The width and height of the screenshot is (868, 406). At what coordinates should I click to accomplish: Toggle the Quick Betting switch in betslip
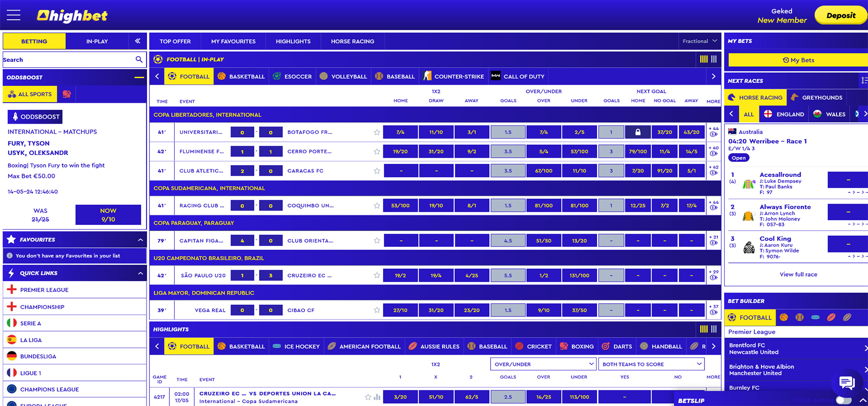click(844, 400)
